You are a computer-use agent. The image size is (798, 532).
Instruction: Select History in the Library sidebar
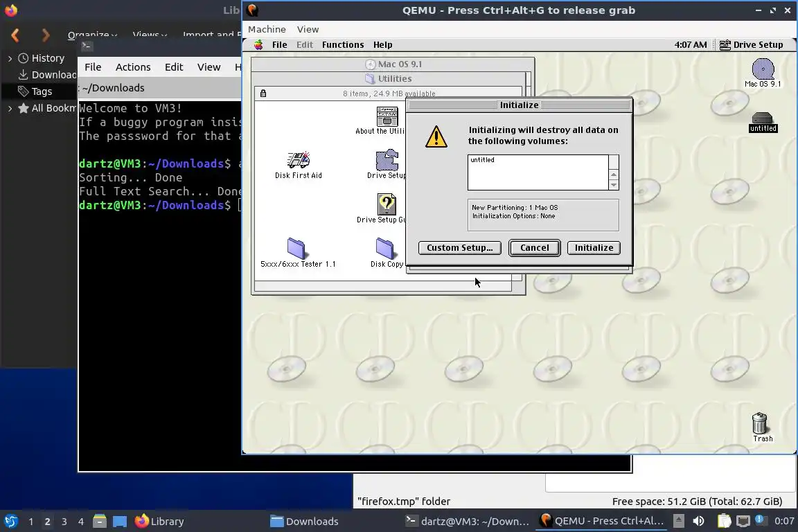48,58
